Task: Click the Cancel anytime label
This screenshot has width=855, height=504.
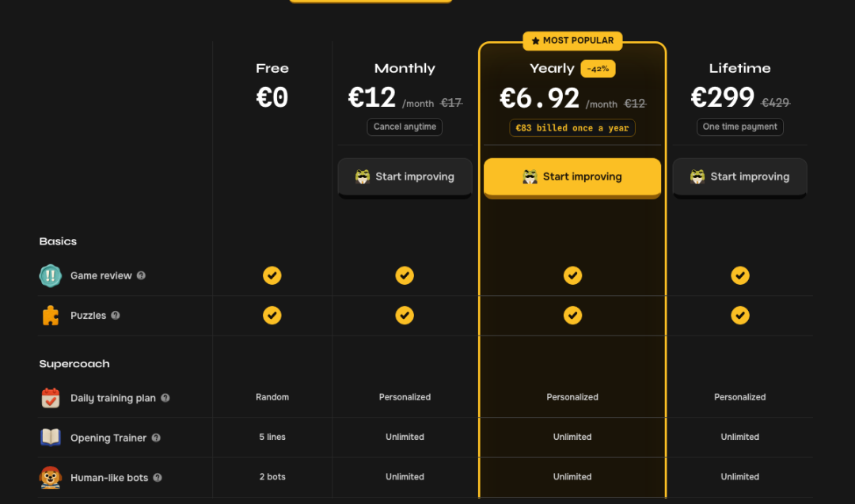Action: point(405,127)
